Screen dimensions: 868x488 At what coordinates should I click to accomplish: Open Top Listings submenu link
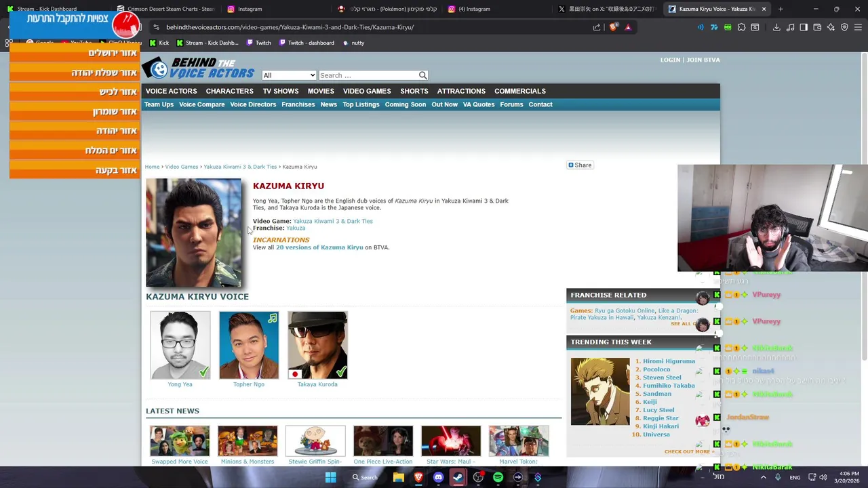(361, 104)
